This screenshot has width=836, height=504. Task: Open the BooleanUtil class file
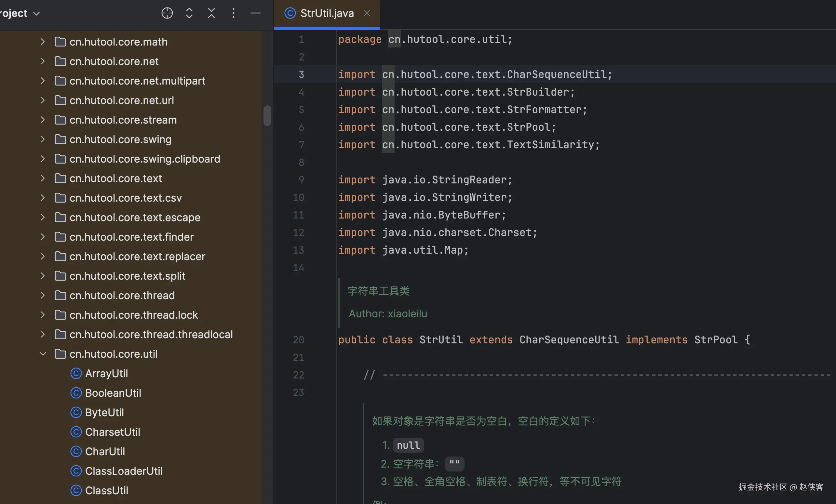point(113,393)
